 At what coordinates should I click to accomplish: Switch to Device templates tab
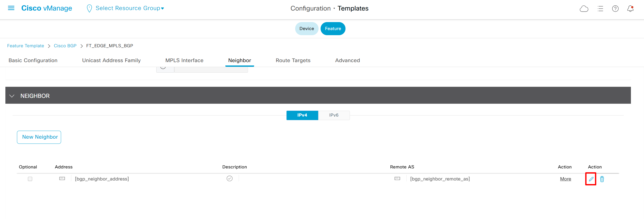(306, 28)
